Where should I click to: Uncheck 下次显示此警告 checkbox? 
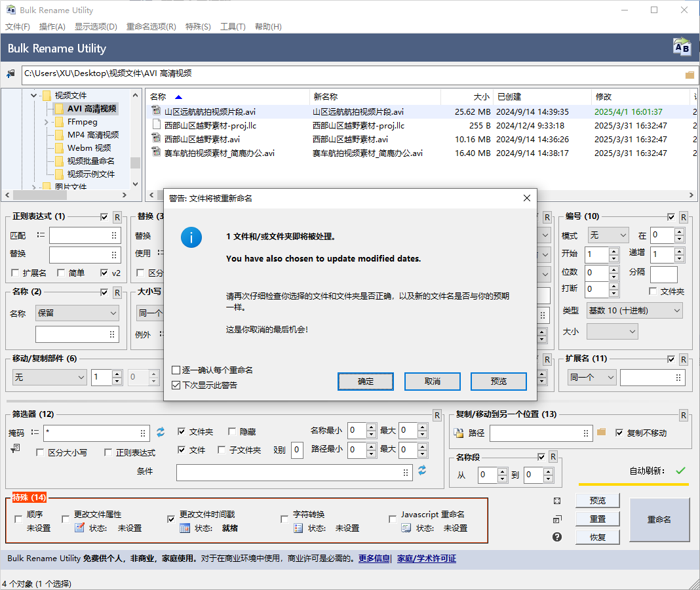pos(176,385)
